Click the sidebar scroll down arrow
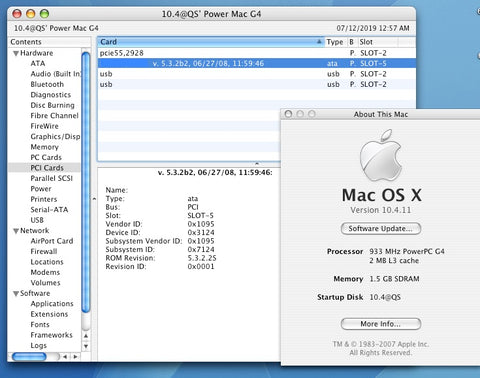This screenshot has height=378, width=480. pyautogui.click(x=86, y=346)
